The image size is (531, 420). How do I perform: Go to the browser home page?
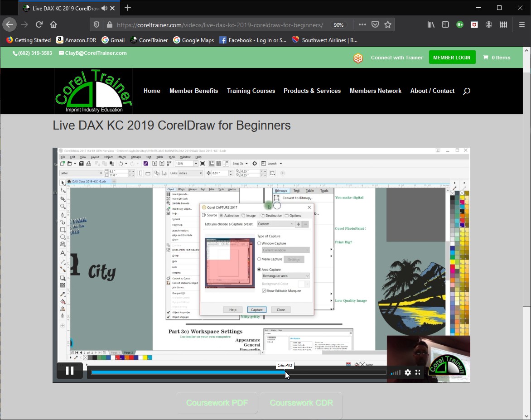[53, 24]
